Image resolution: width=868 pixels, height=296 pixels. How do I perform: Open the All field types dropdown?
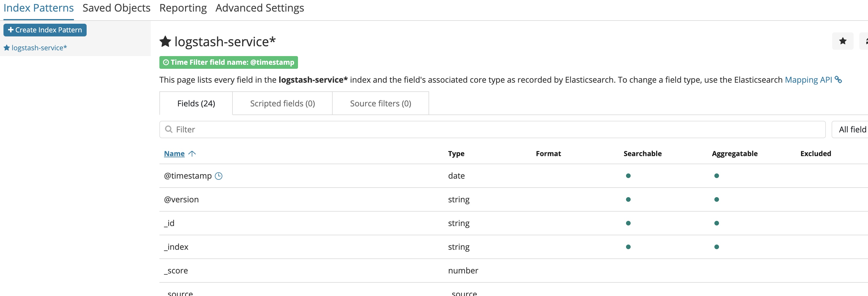[850, 129]
